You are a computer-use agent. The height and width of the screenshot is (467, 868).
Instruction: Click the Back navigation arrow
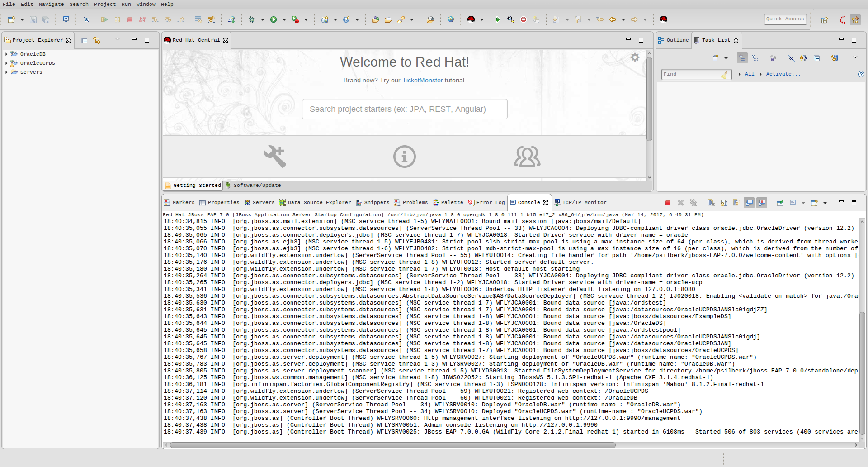click(613, 19)
